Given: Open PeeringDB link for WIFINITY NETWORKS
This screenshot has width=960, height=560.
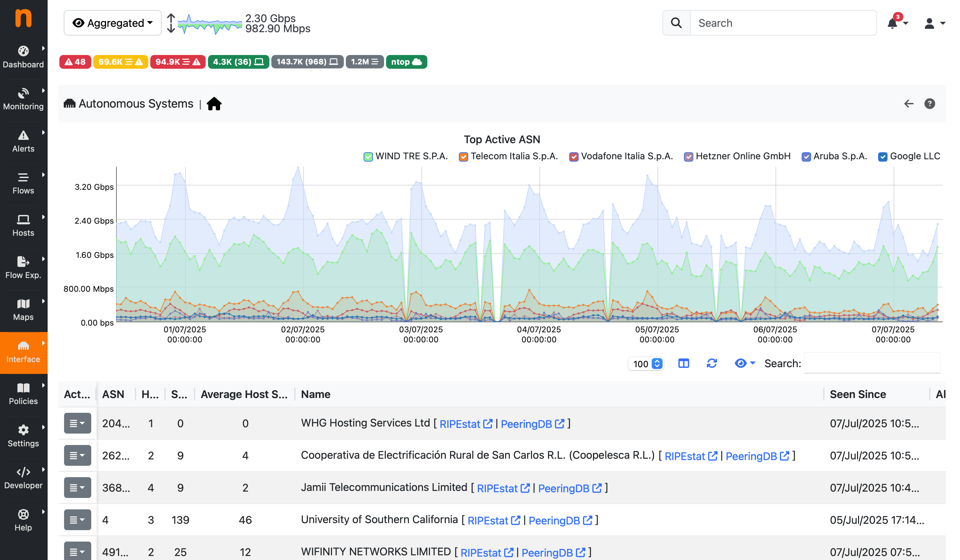Looking at the screenshot, I should (553, 552).
